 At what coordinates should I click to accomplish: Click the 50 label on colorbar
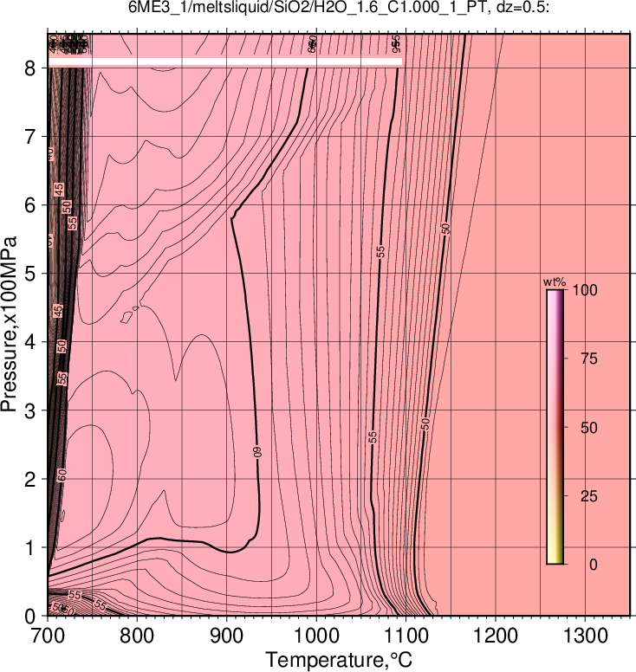589,427
